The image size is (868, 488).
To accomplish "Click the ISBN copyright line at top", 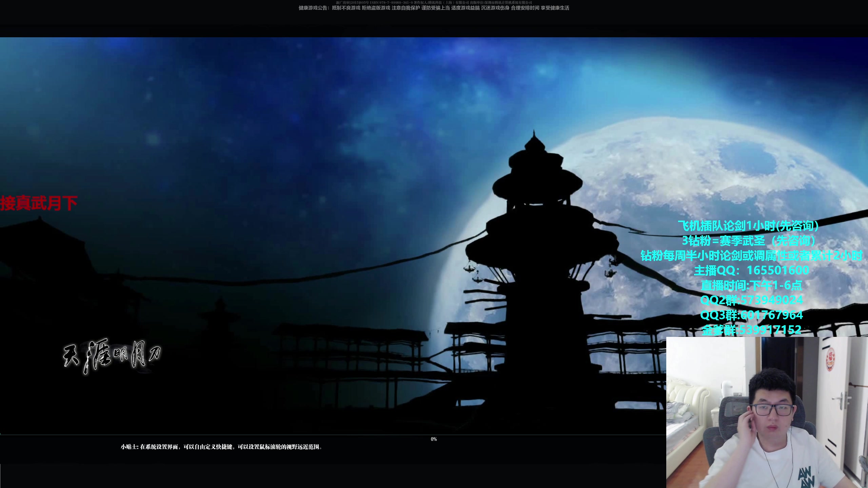I will pos(434,2).
